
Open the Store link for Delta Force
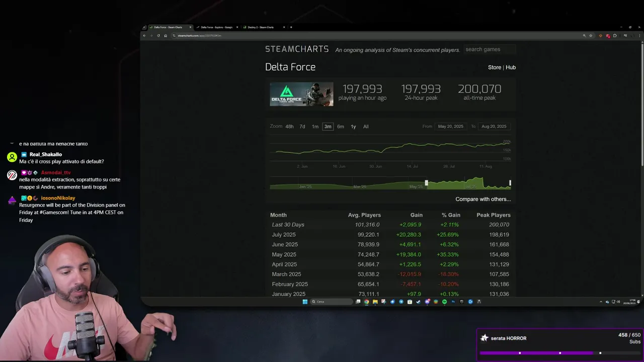[x=495, y=67]
